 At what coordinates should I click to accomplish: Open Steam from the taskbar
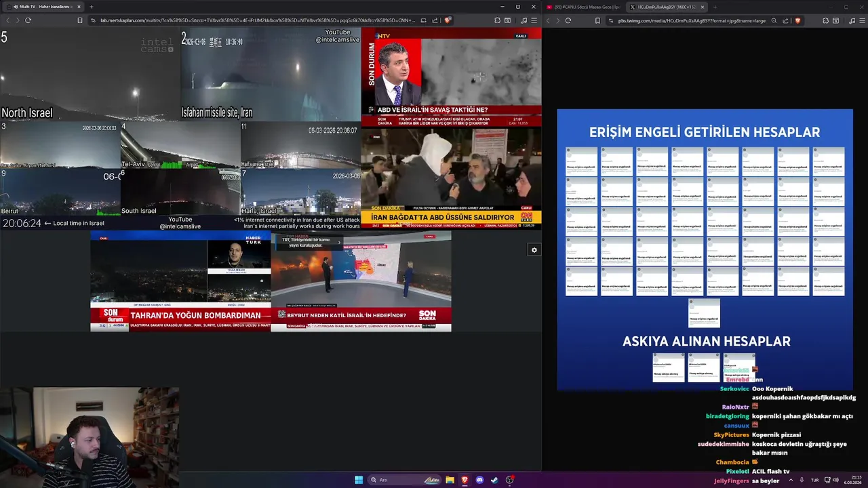point(494,480)
